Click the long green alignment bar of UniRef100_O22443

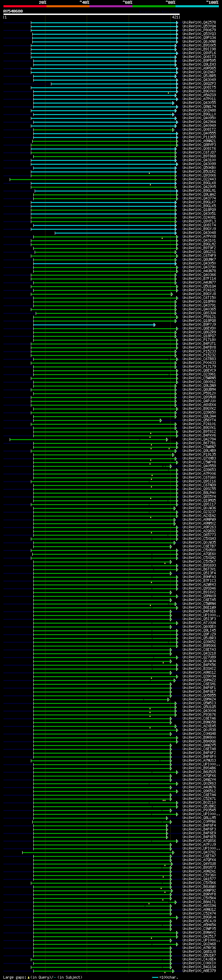[93, 180]
